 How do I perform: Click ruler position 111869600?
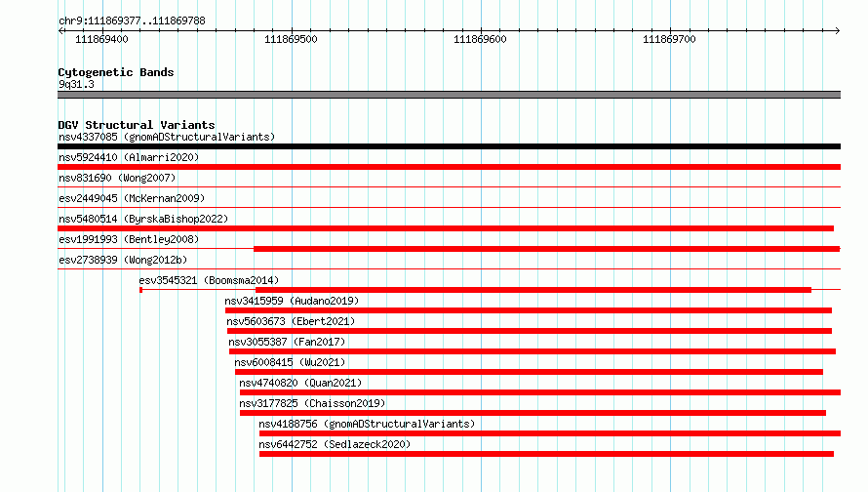click(480, 39)
